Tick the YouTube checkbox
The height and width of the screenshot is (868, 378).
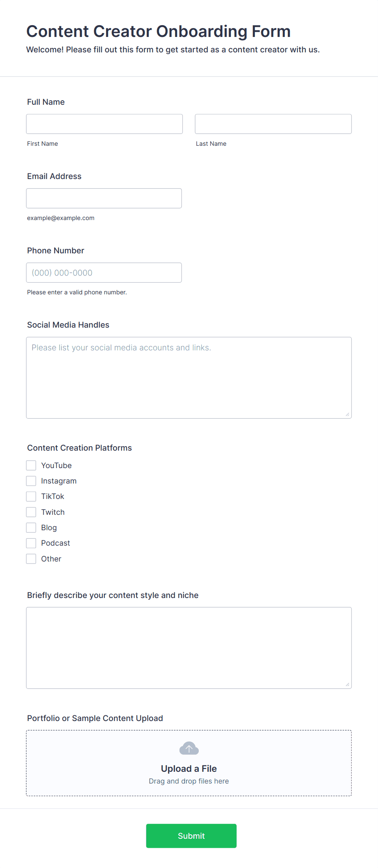click(31, 465)
